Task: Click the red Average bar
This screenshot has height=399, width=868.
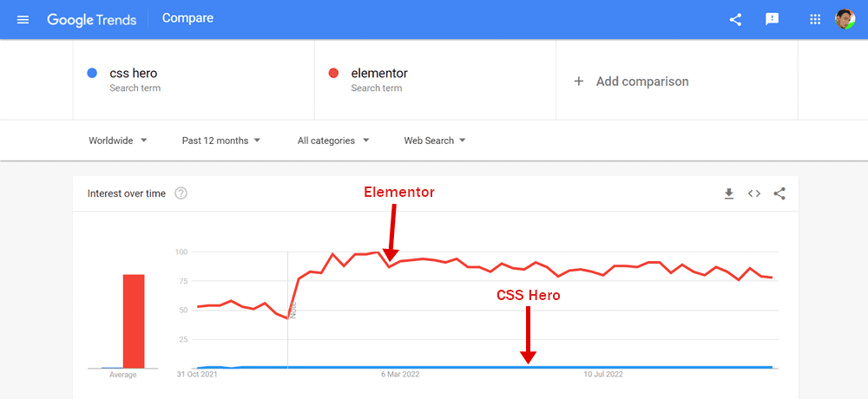Action: [134, 321]
